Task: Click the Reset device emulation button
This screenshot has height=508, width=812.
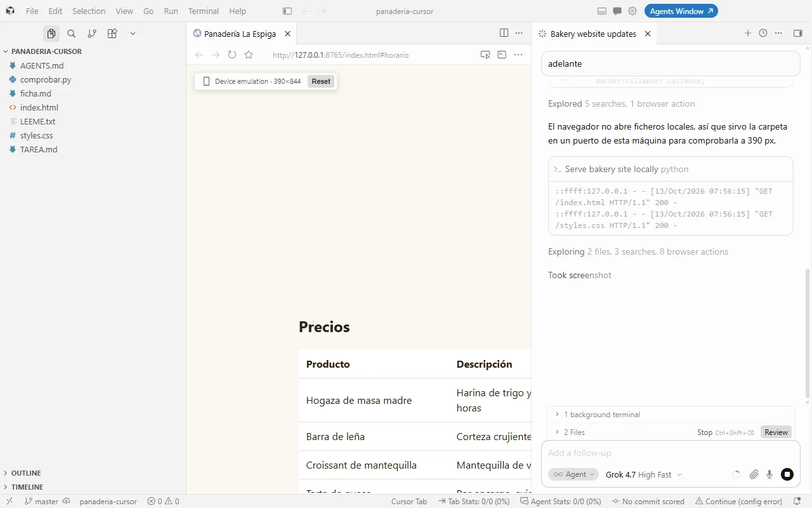Action: pyautogui.click(x=321, y=81)
